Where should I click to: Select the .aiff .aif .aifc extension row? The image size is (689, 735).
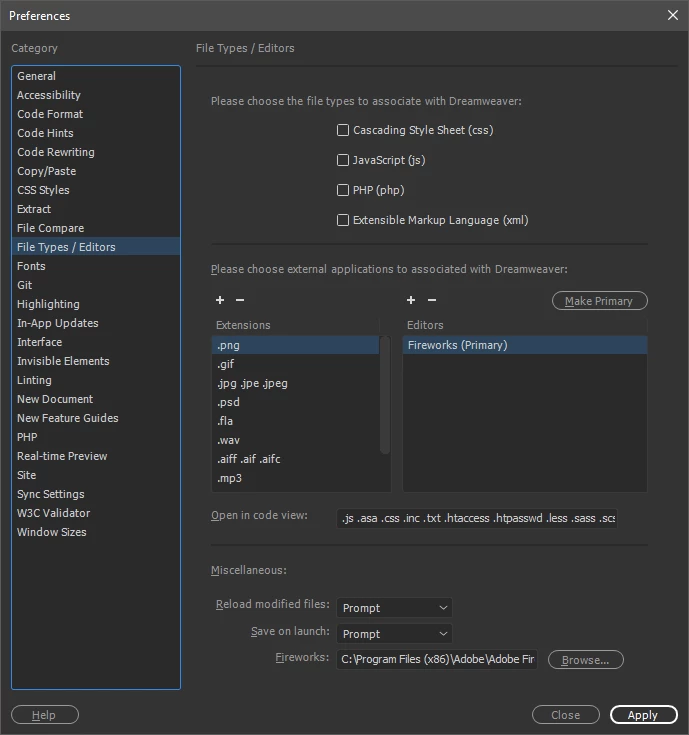[295, 459]
